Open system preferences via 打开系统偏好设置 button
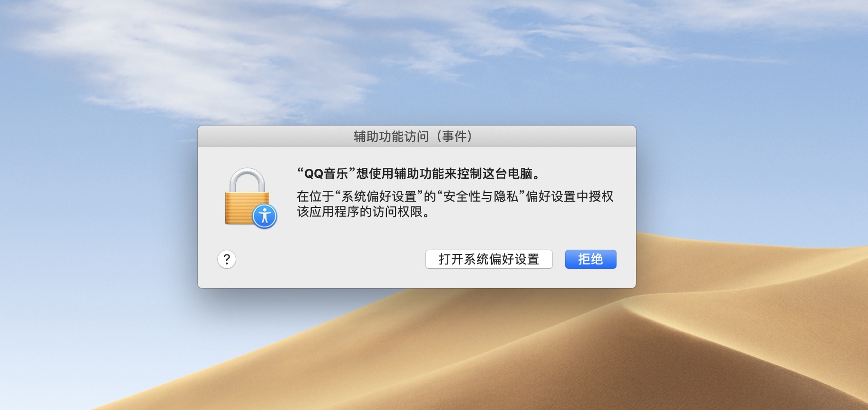868x410 pixels. point(489,259)
